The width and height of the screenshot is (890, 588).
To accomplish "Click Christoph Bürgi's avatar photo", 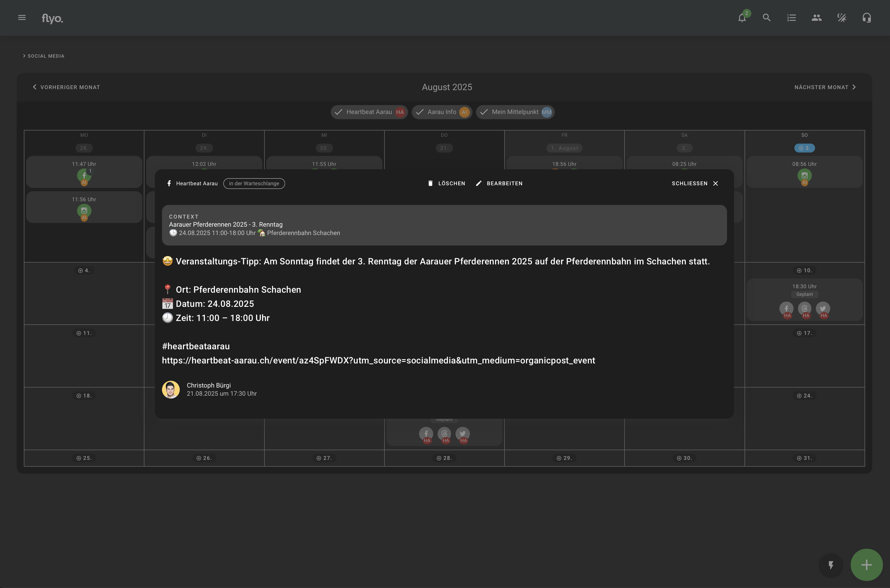I will pos(171,390).
